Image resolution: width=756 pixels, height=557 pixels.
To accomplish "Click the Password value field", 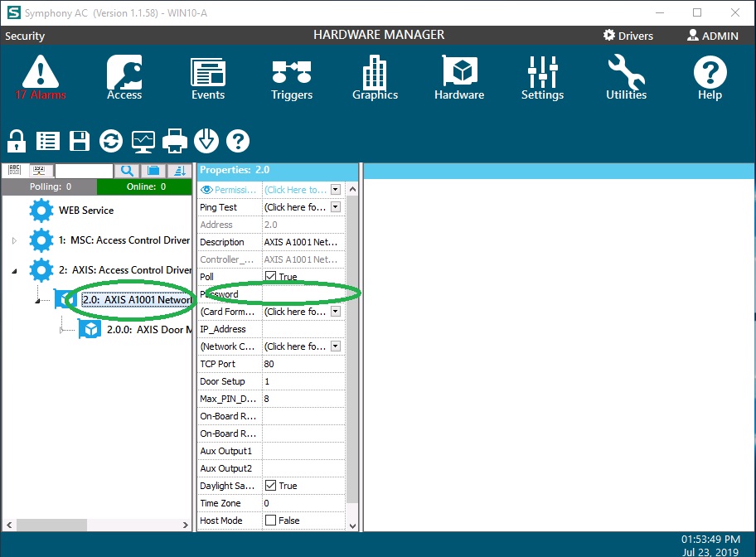I will [303, 294].
